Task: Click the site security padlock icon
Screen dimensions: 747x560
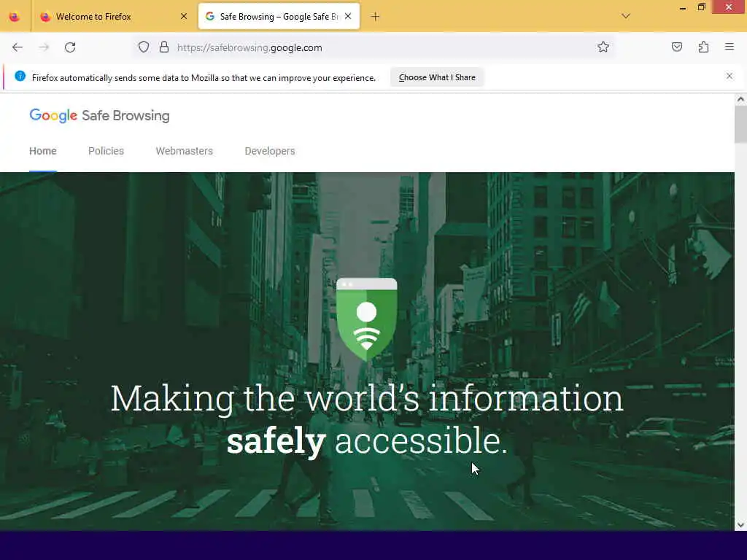Action: [164, 47]
